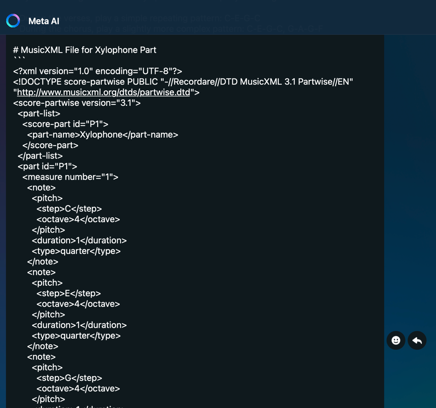Click the reply arrow icon
436x408 pixels.
[417, 340]
